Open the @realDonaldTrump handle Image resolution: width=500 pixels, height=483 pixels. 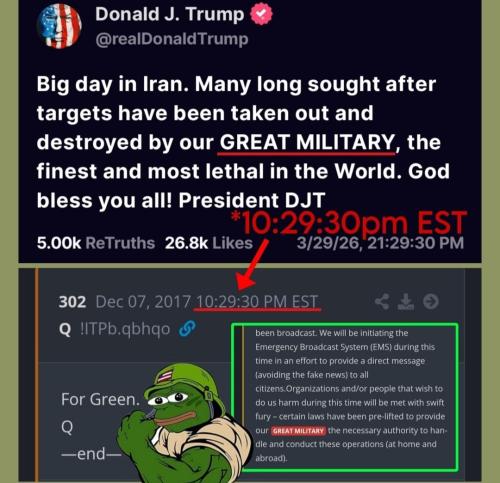pyautogui.click(x=172, y=39)
